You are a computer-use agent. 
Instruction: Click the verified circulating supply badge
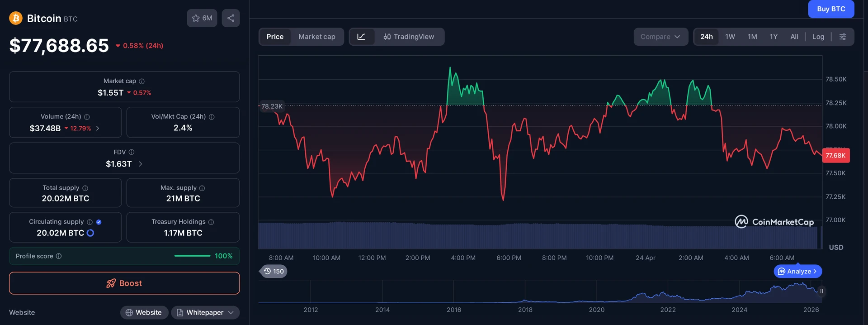[99, 222]
